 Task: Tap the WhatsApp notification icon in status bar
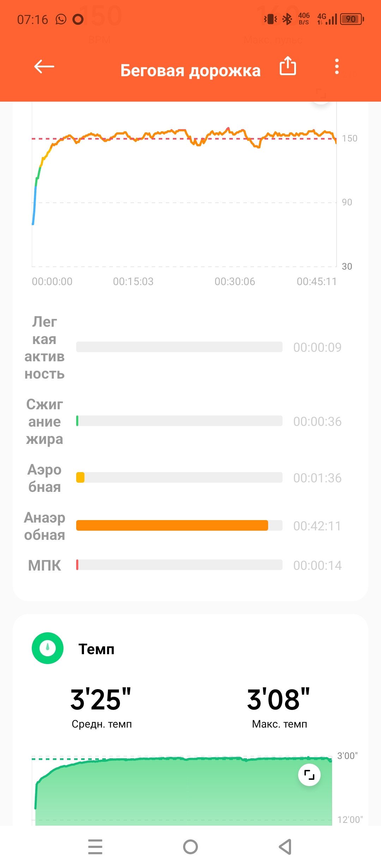[x=61, y=19]
